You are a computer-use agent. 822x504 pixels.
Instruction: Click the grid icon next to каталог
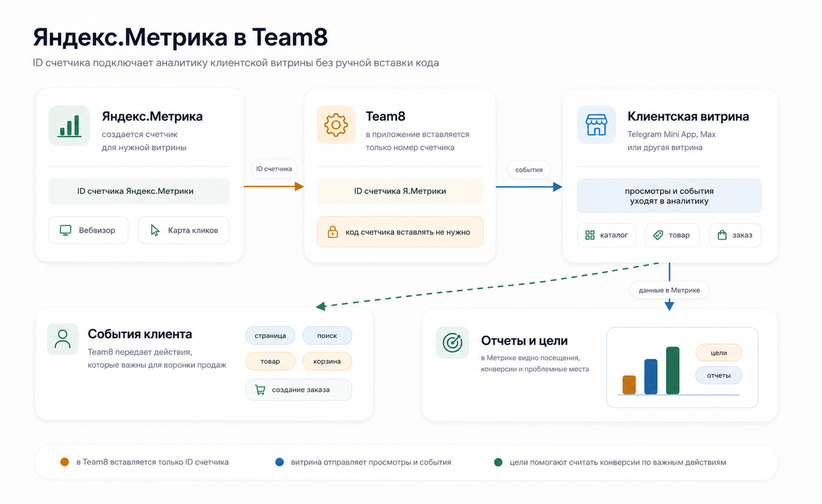click(x=590, y=235)
